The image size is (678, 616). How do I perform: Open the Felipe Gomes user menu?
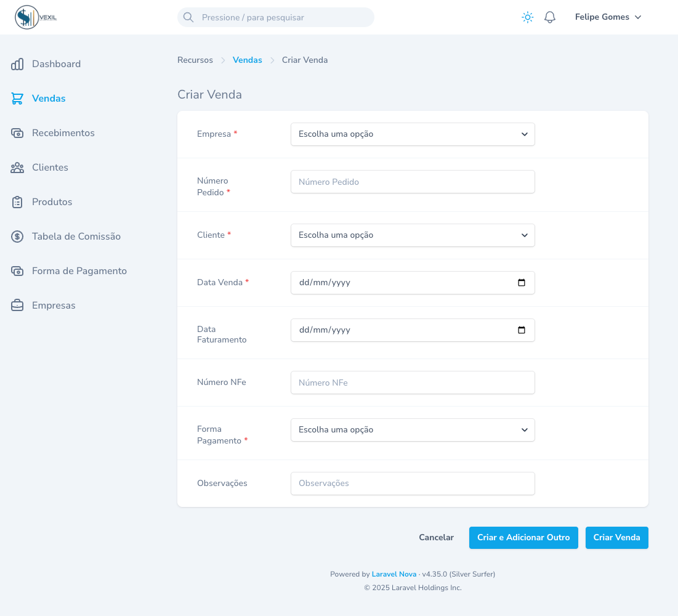coord(608,17)
